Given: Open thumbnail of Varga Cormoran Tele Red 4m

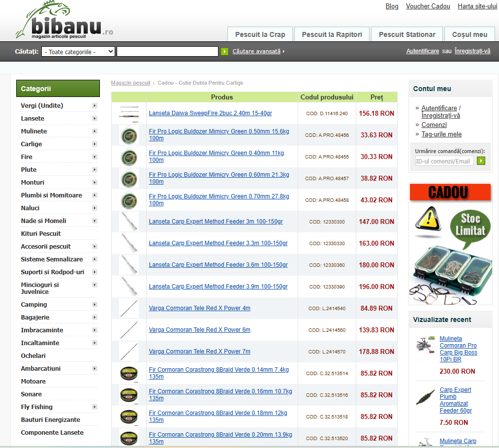Looking at the screenshot, I should point(129,308).
